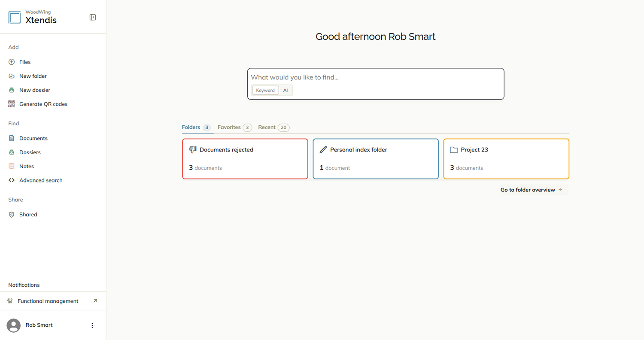
Task: Click the Dossiers icon in Find section
Action: [12, 152]
